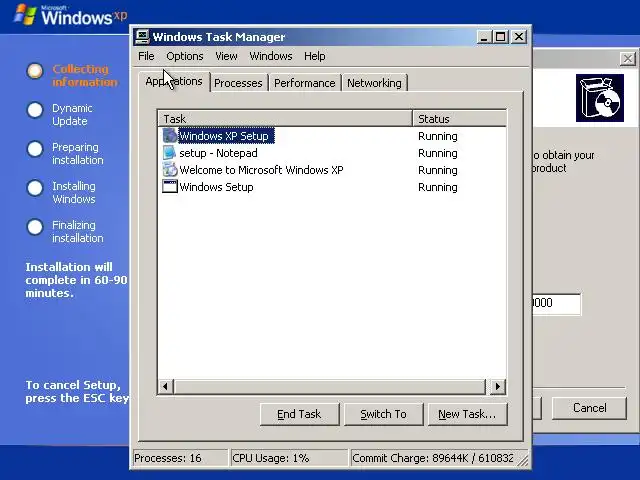The height and width of the screenshot is (480, 640).
Task: Click the 'Preparing installation' setup step
Action: (x=65, y=153)
